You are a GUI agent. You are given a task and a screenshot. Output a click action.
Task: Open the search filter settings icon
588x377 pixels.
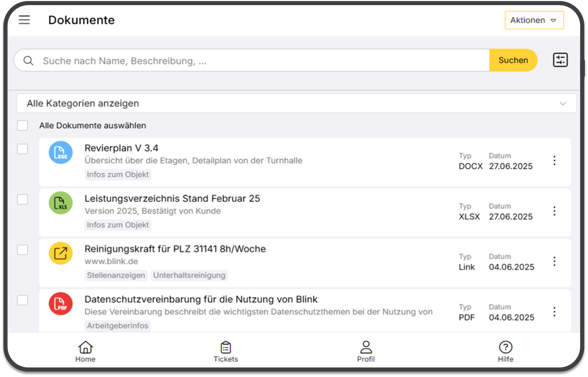(x=560, y=60)
